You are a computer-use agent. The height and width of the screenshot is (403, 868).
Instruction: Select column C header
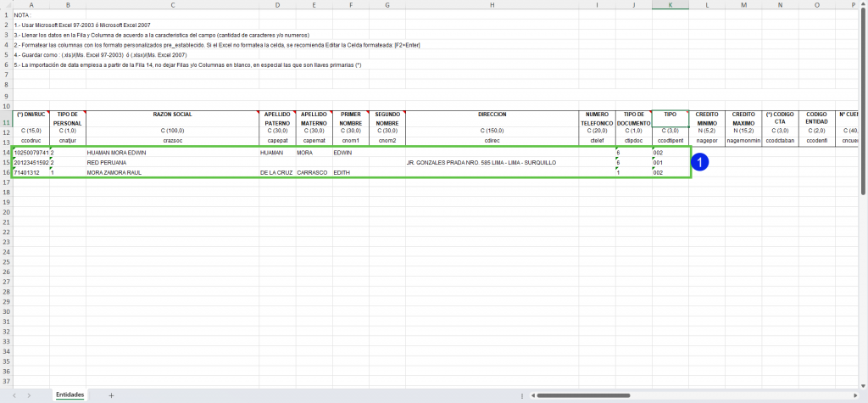coord(173,5)
